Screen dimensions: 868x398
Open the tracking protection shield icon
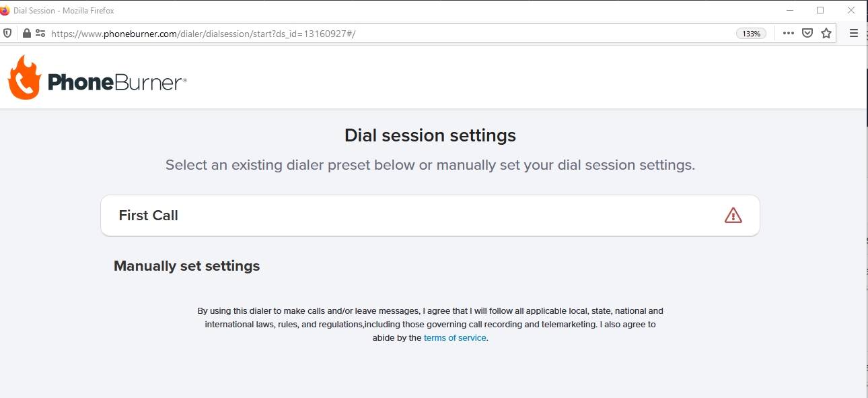[x=7, y=33]
